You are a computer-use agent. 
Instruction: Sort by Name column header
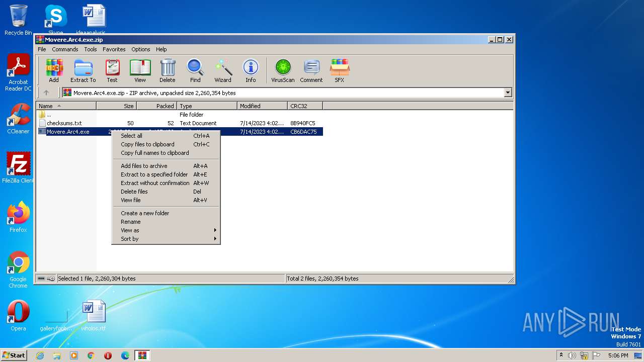[66, 106]
